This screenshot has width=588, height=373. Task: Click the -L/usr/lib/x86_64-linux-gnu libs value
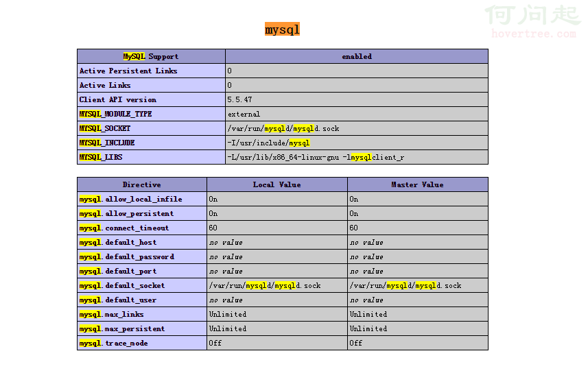pyautogui.click(x=316, y=157)
